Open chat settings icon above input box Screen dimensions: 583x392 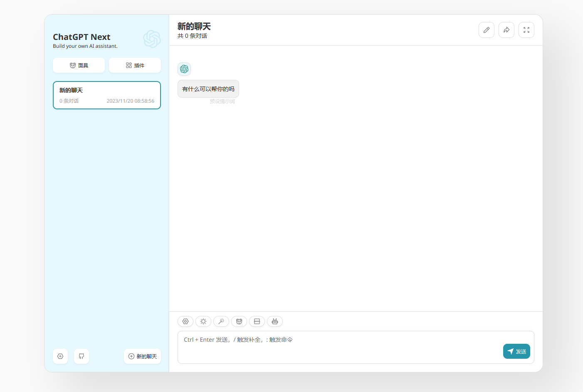click(185, 321)
